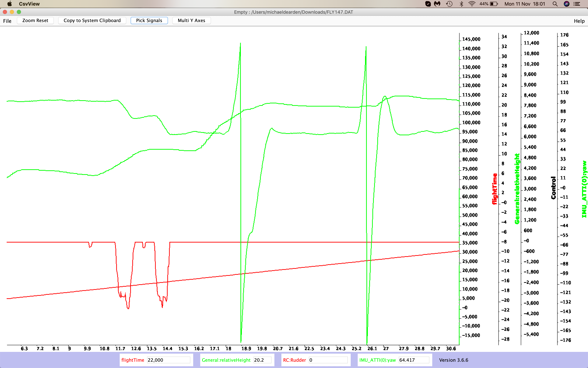Click the 145,000 tick on flightTime axis

471,39
